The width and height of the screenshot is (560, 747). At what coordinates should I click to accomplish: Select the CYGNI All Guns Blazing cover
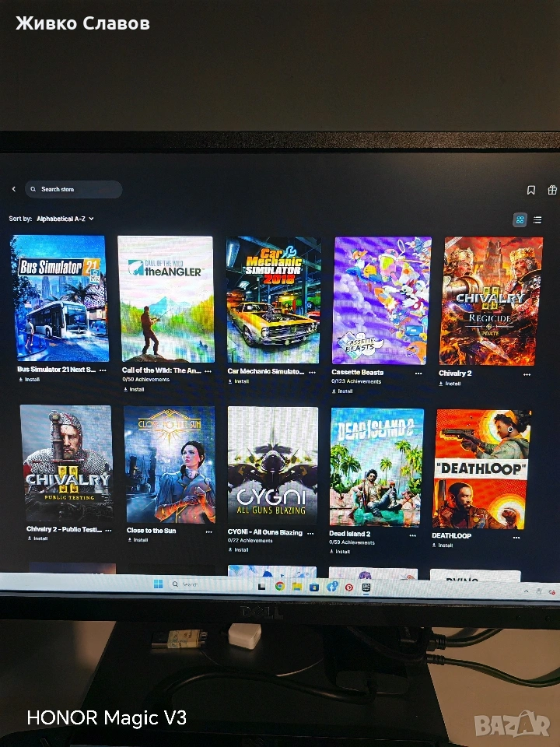[x=272, y=464]
